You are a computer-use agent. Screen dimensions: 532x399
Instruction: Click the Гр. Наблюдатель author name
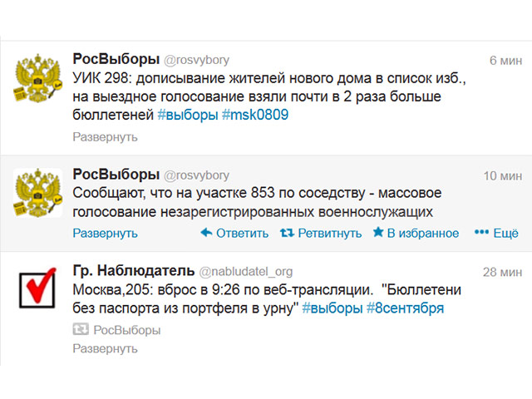133,272
